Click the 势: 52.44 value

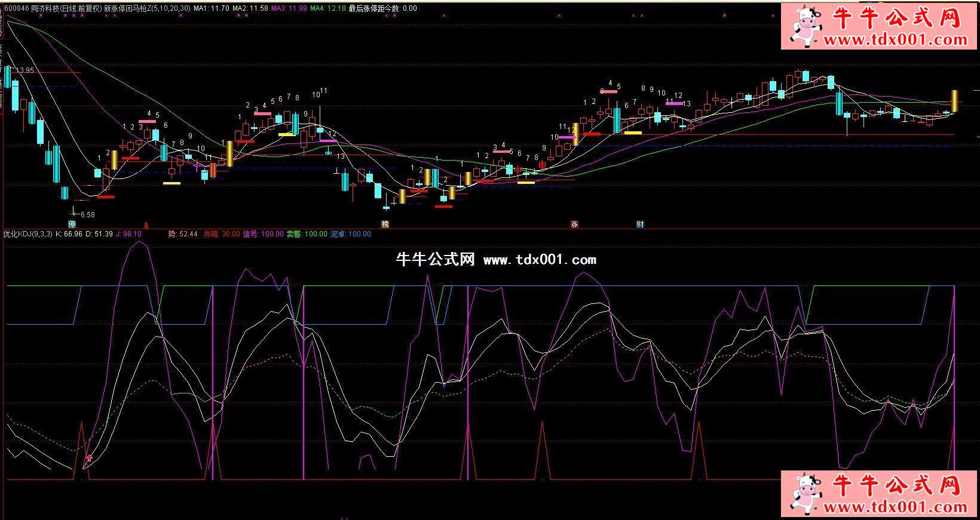point(183,234)
